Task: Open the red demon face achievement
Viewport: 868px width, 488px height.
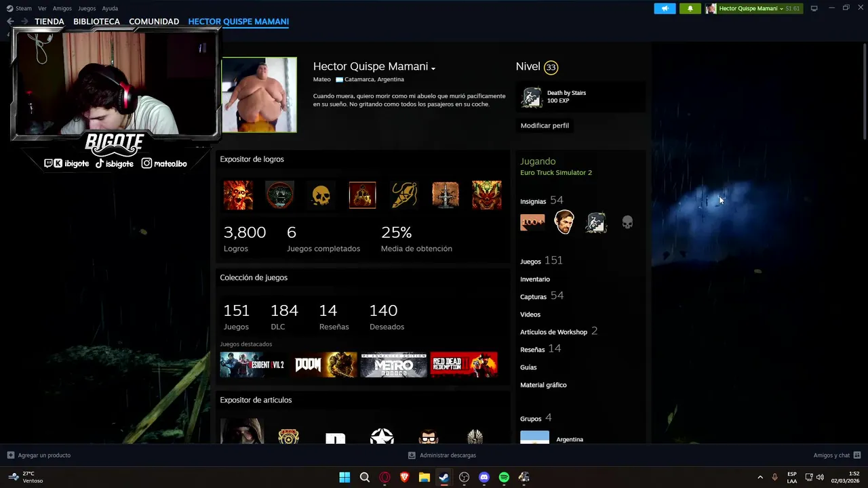Action: (x=487, y=195)
